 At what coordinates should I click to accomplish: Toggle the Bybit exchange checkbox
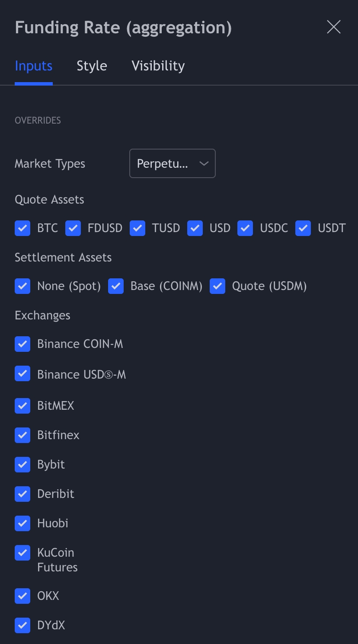(22, 464)
